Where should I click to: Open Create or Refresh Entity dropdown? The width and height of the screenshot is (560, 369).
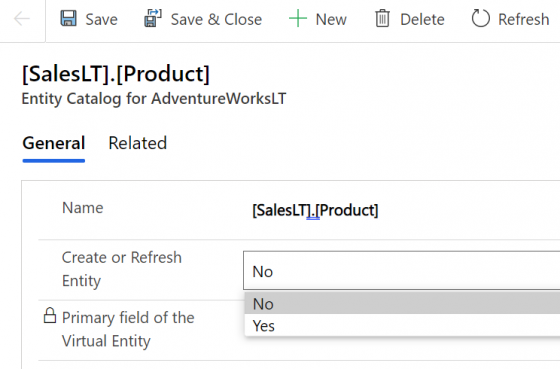(x=401, y=270)
